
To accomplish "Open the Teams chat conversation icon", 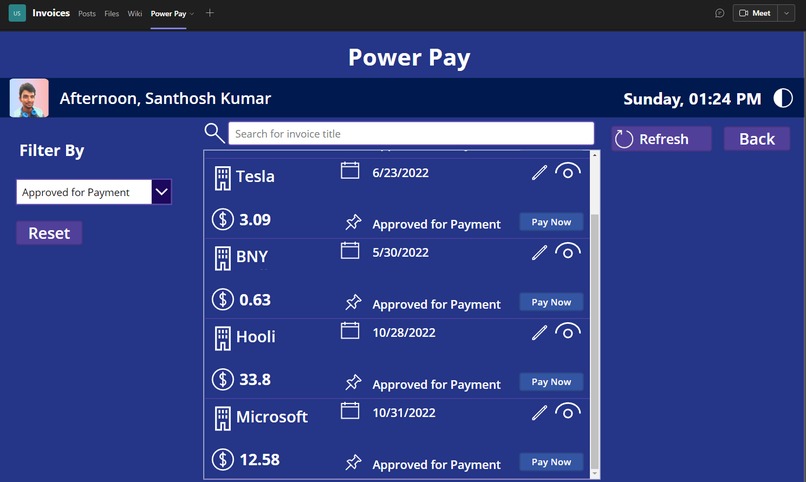I will click(720, 13).
